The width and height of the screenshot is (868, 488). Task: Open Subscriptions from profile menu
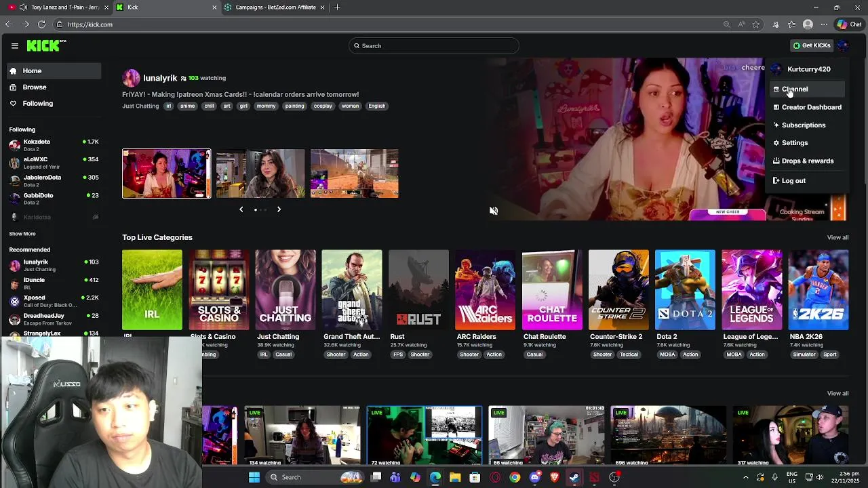click(x=806, y=125)
